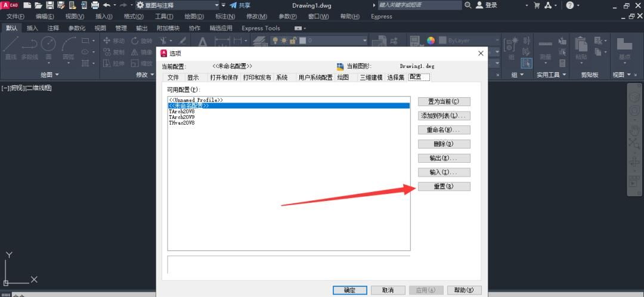Expand the 修改 ribbon panel
The image size is (644, 297).
click(144, 75)
